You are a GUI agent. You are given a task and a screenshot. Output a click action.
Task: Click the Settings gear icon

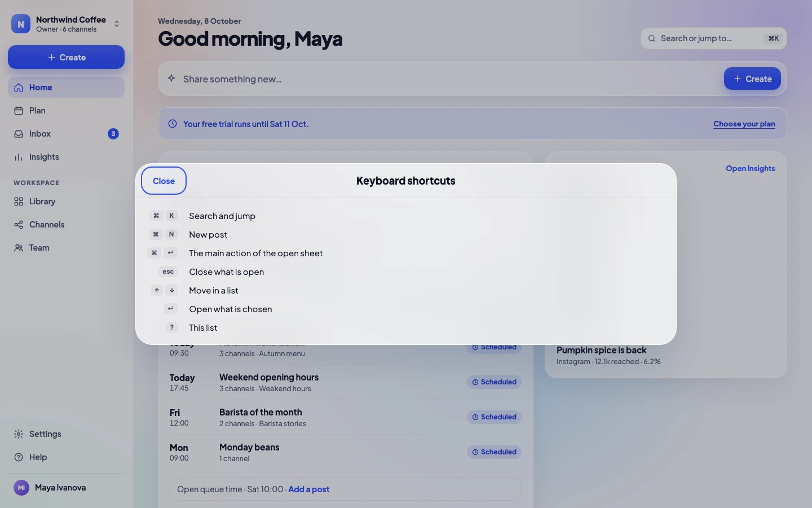click(x=19, y=434)
